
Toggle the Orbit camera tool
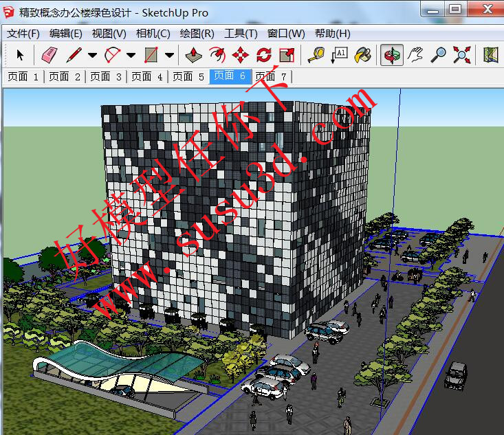(392, 55)
